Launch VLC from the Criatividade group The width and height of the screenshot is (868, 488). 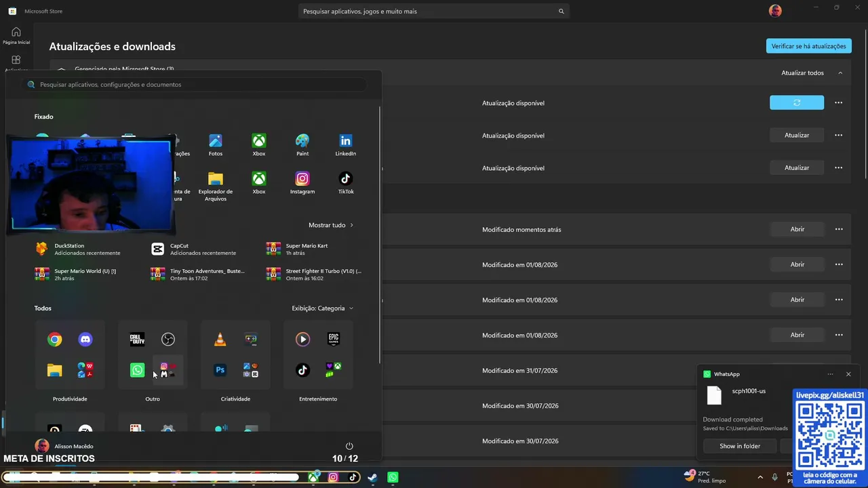coord(220,340)
